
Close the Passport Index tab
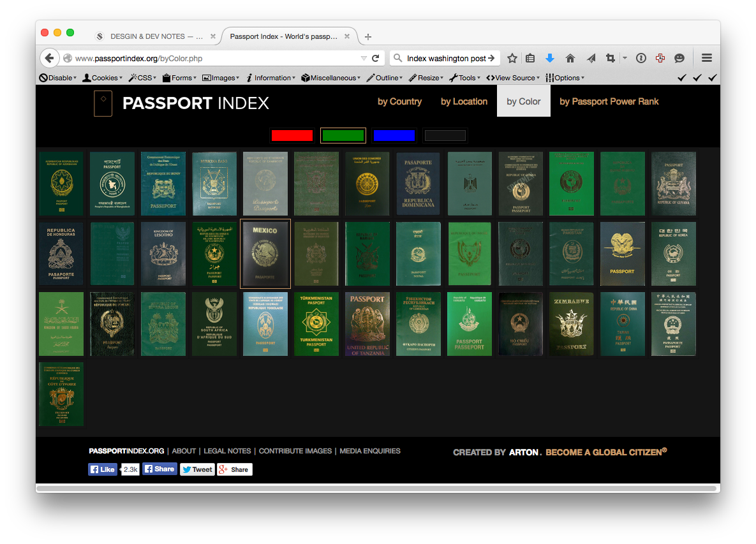point(346,36)
